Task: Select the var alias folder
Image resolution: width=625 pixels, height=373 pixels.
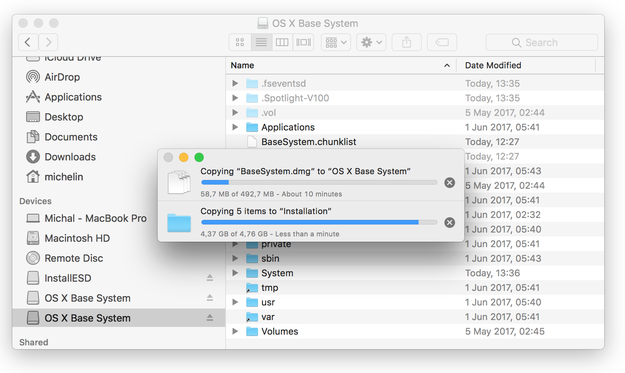Action: click(x=268, y=317)
